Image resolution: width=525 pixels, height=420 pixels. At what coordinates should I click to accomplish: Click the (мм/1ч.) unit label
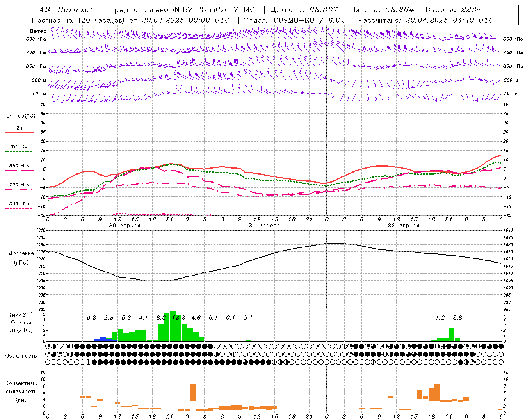(21, 330)
